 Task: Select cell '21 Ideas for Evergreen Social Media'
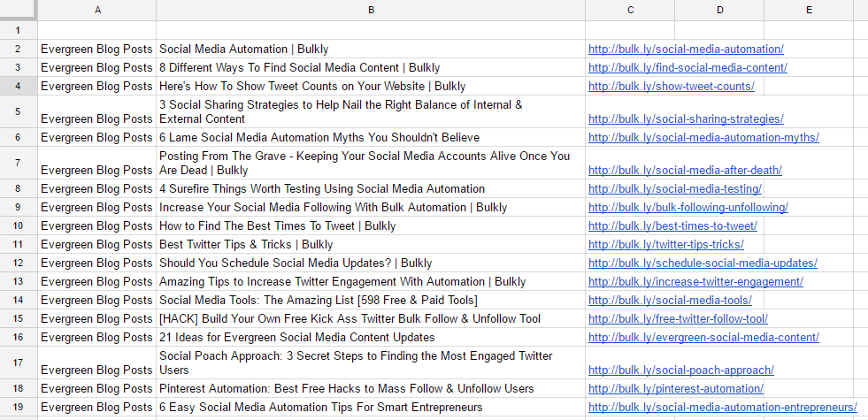click(x=371, y=337)
